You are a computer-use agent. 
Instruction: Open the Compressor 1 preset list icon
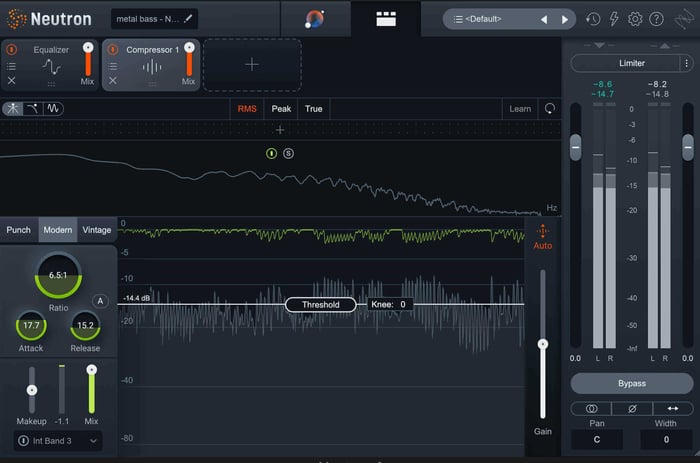(112, 67)
